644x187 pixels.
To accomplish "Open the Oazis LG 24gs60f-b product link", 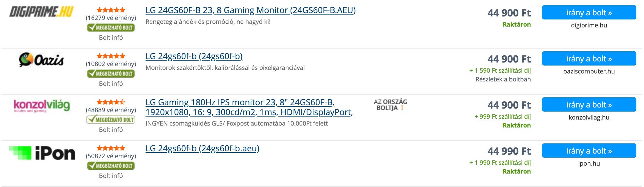I will [194, 56].
